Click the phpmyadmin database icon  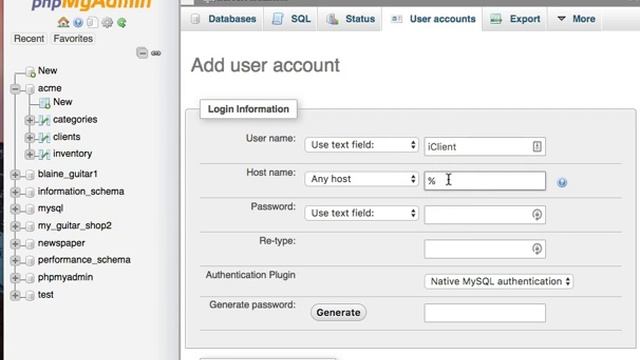pyautogui.click(x=30, y=278)
